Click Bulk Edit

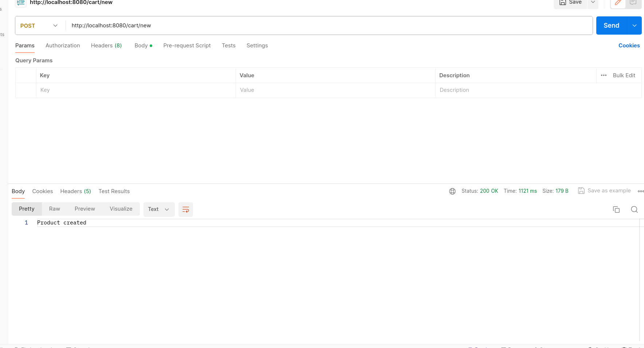pos(624,75)
